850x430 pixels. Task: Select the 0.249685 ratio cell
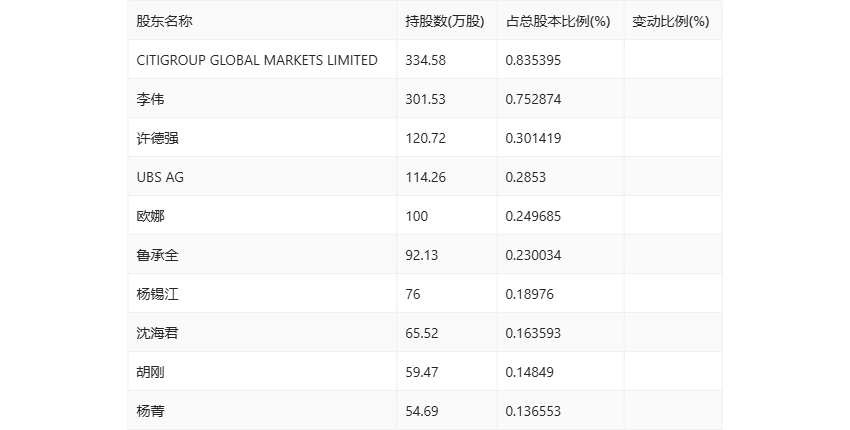[533, 216]
